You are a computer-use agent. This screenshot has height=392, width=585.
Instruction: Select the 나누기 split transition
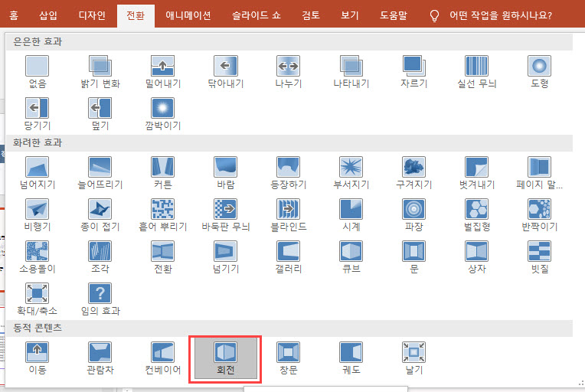[288, 72]
